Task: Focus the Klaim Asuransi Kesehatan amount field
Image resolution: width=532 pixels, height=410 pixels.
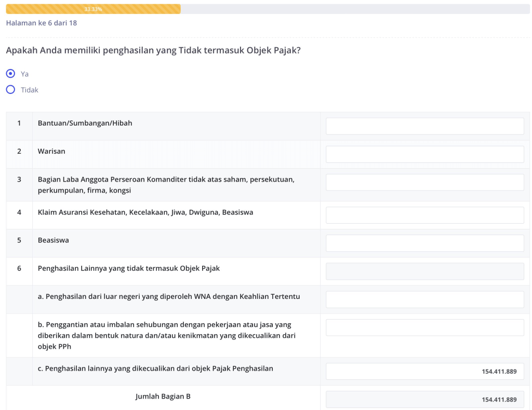Action: coord(424,215)
